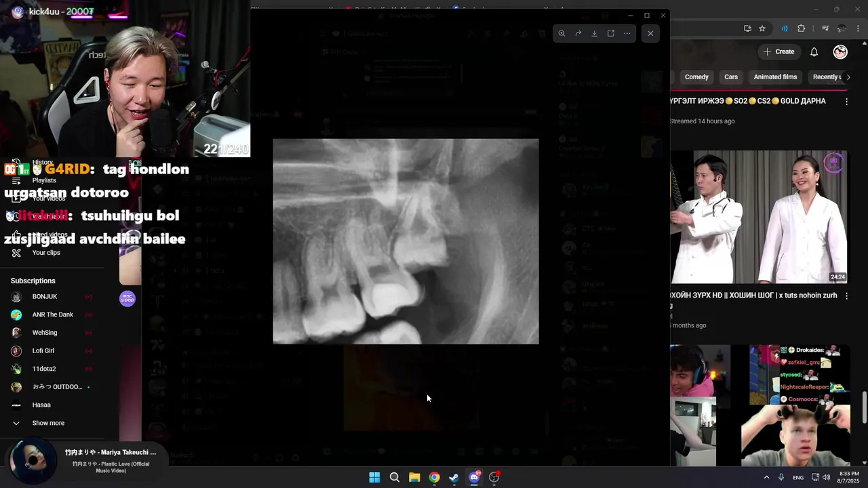Click the Streamed 14 hours ago text
868x488 pixels.
click(702, 121)
